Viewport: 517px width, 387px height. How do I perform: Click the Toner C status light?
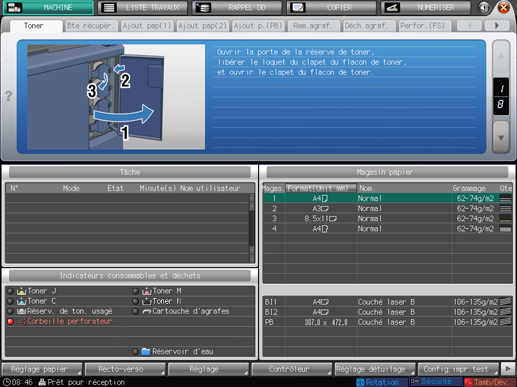click(x=10, y=301)
